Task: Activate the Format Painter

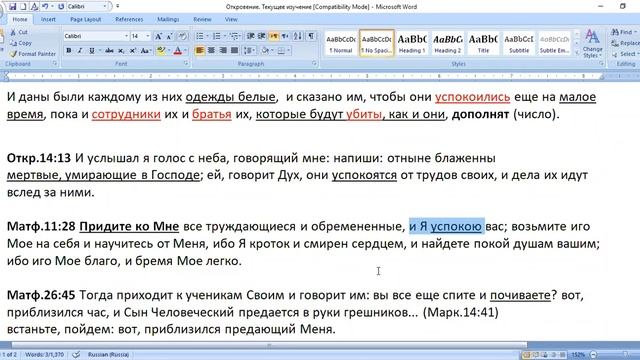Action: click(33, 53)
